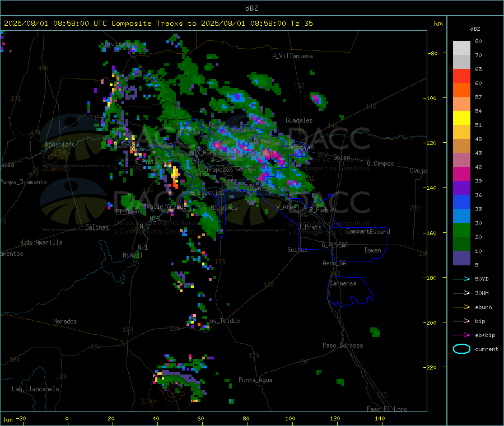Viewport: 504px width, 426px height.
Task: Click the cyan 'current' ellipse legend icon
Action: tap(461, 349)
